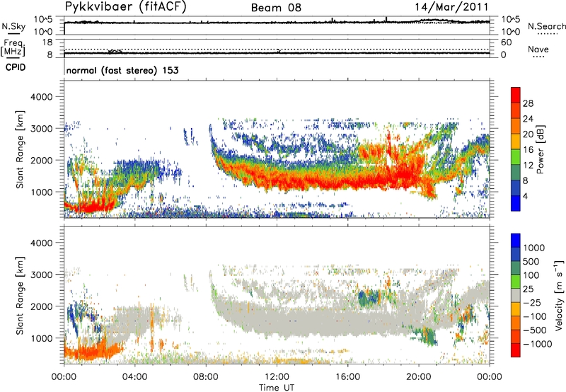Click inside the Power range-time plot panel
Image resolution: width=566 pixels, height=392 pixels.
click(x=277, y=149)
